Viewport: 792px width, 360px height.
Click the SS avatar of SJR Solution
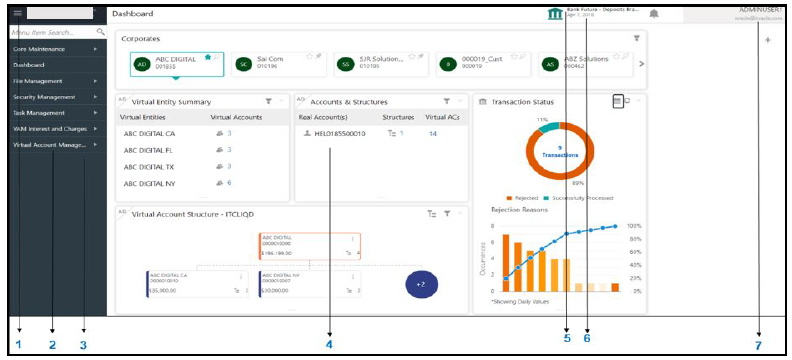tap(346, 65)
